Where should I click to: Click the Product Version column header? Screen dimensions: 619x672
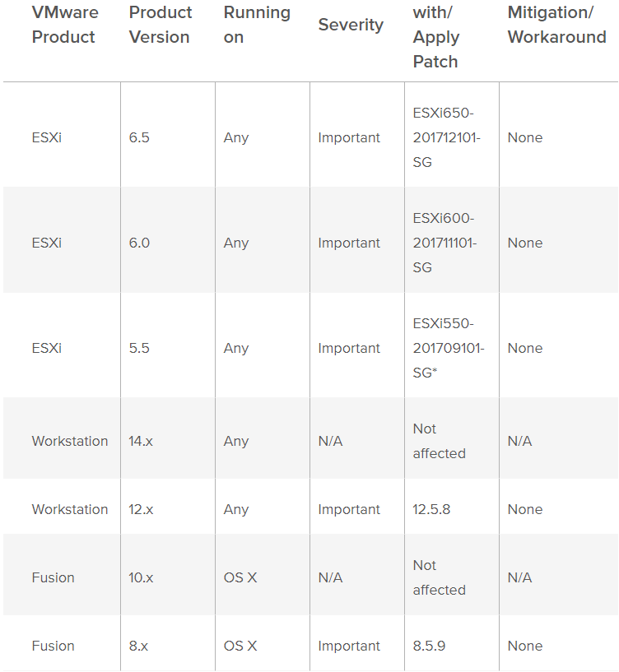[161, 25]
